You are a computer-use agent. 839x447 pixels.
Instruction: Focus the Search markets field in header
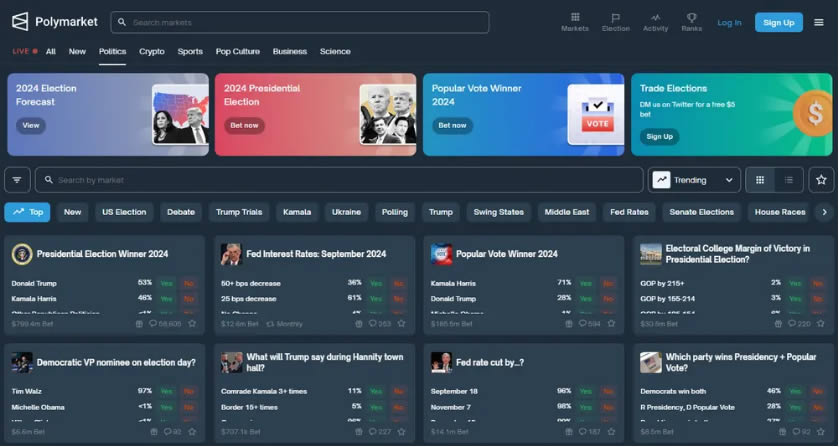click(300, 22)
